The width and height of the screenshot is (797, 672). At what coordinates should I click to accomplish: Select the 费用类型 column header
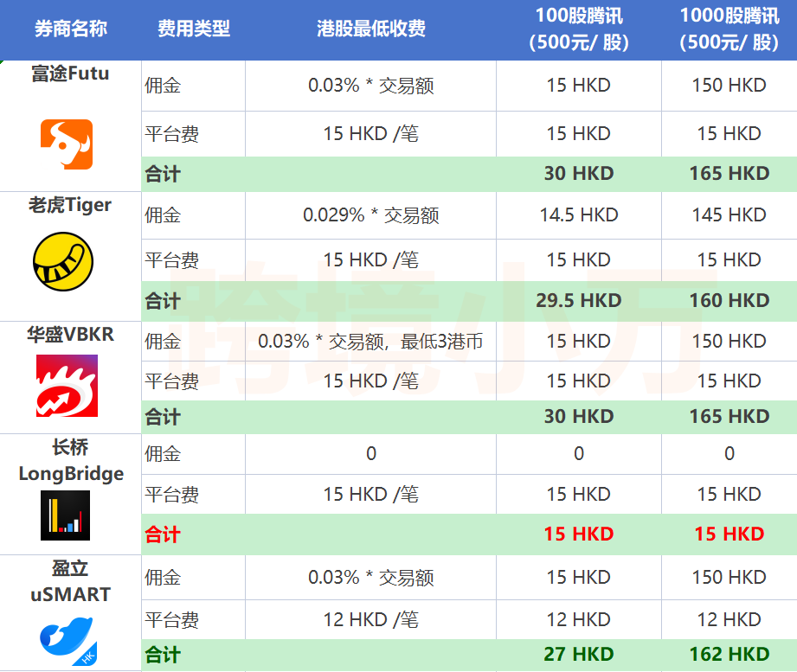pyautogui.click(x=194, y=29)
